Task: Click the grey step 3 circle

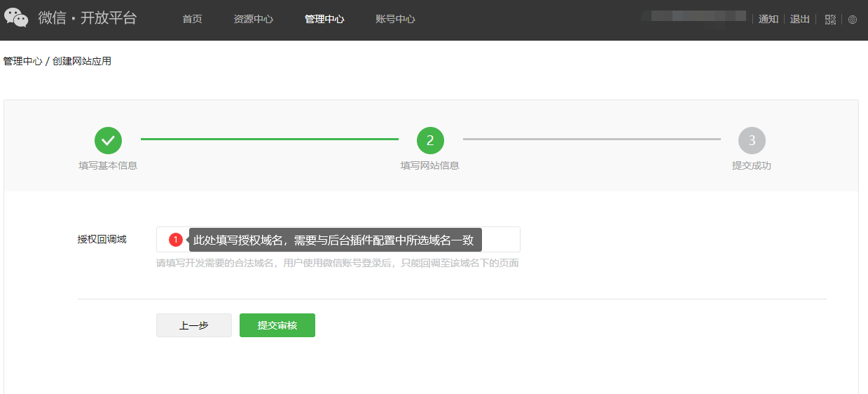Action: click(x=752, y=140)
